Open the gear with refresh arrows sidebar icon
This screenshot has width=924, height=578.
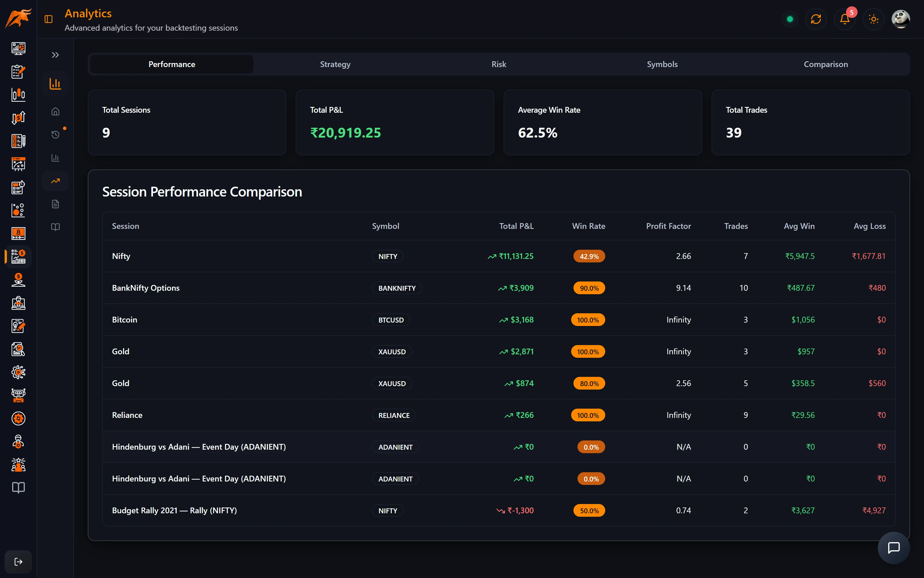(x=18, y=418)
